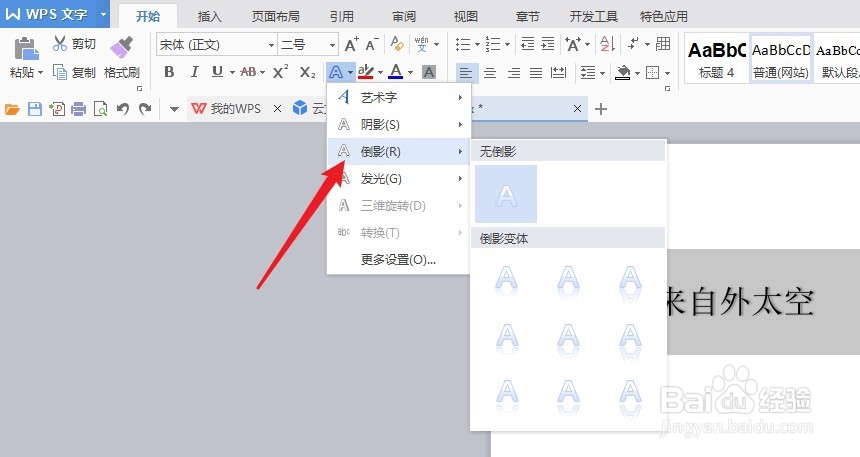
Task: Cut selection with the 剪切 scissors icon
Action: point(60,43)
